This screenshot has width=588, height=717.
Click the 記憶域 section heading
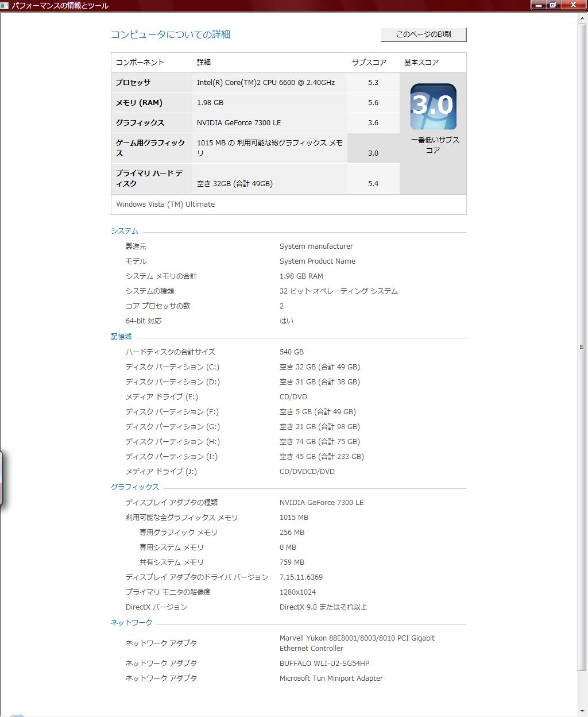click(x=121, y=337)
